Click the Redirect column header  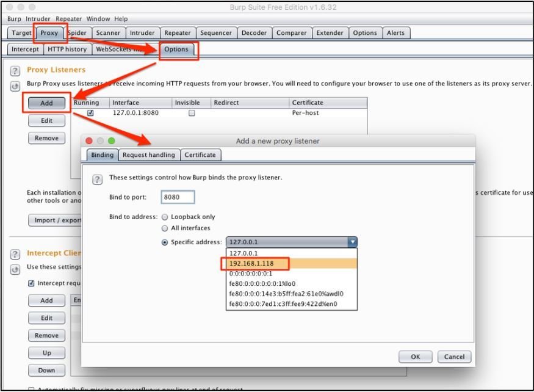point(250,103)
